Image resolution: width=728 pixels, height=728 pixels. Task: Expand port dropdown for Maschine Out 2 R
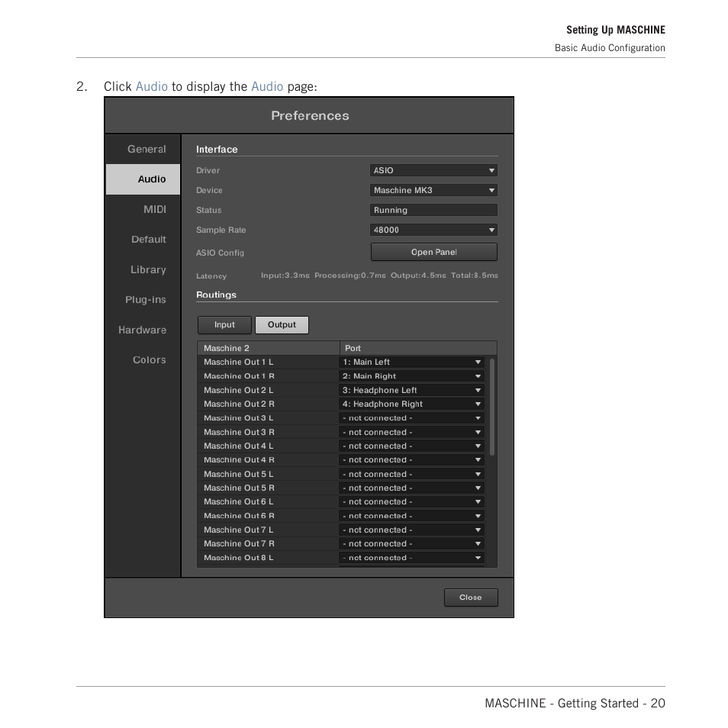click(412, 404)
